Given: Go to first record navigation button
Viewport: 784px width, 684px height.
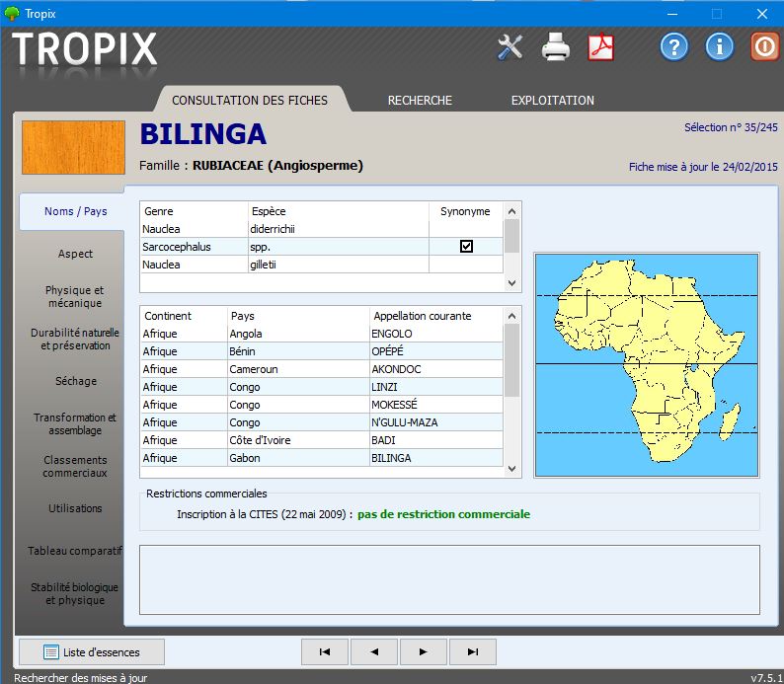Looking at the screenshot, I should (325, 651).
